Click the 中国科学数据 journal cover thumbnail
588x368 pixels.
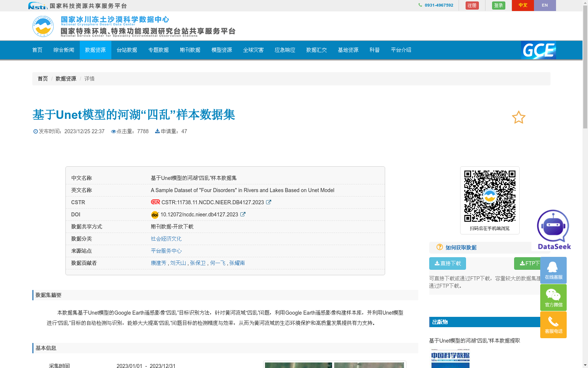coord(450,358)
